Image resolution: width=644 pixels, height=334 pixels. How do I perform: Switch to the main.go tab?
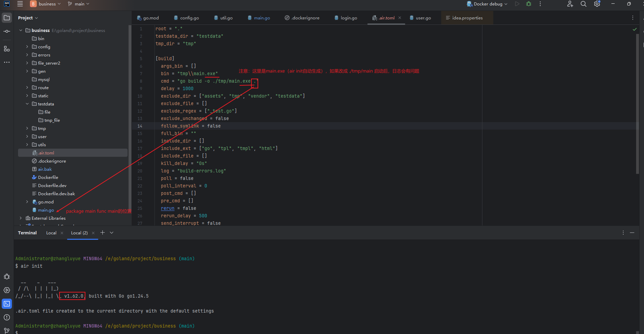pyautogui.click(x=259, y=18)
